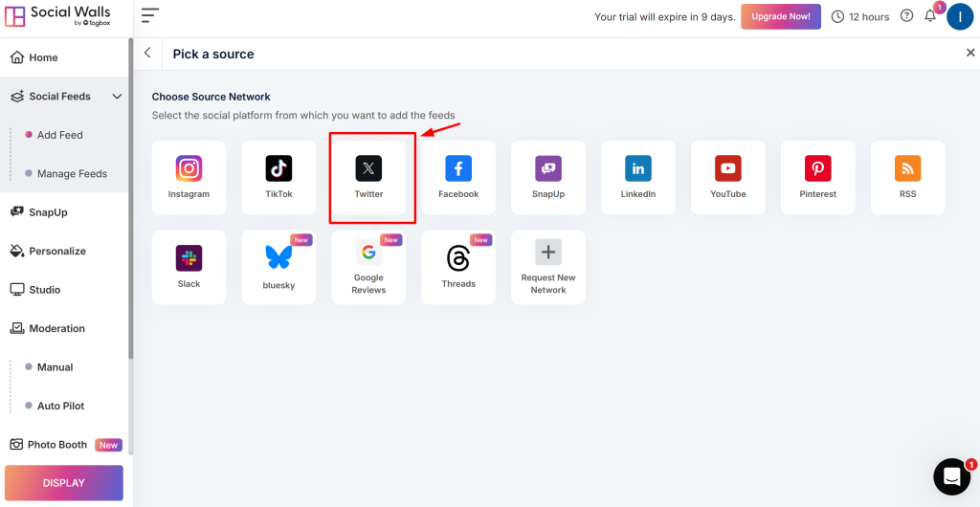Select the Instagram source network
980x507 pixels.
click(x=189, y=177)
